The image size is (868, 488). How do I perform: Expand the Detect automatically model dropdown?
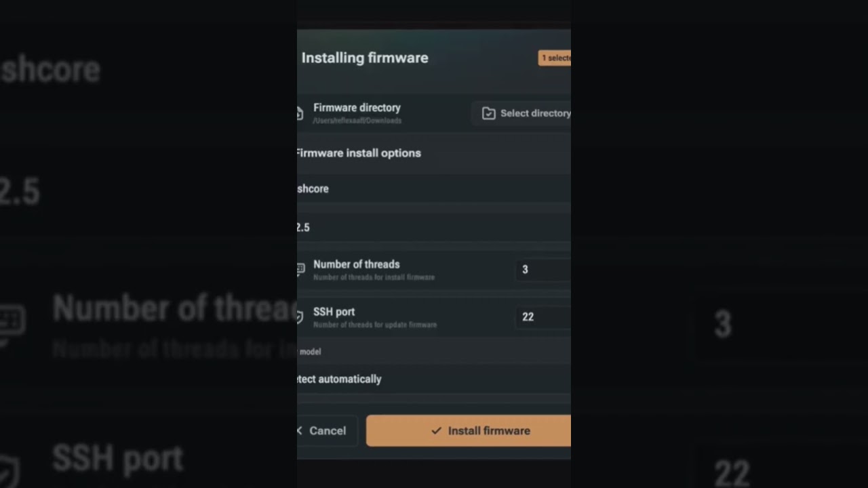pos(434,379)
